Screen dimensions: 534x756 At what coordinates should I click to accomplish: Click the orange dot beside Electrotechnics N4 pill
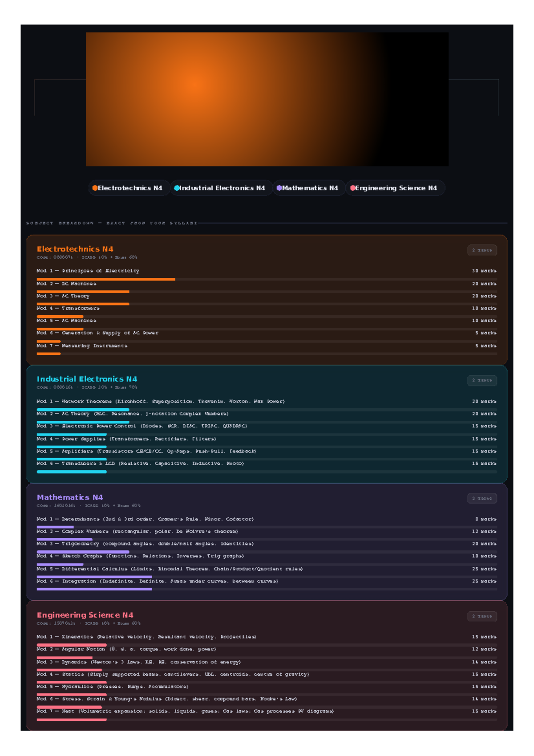95,188
